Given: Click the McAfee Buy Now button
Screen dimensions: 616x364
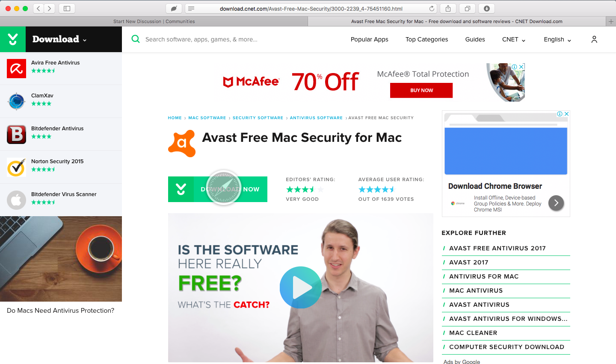Looking at the screenshot, I should click(421, 90).
